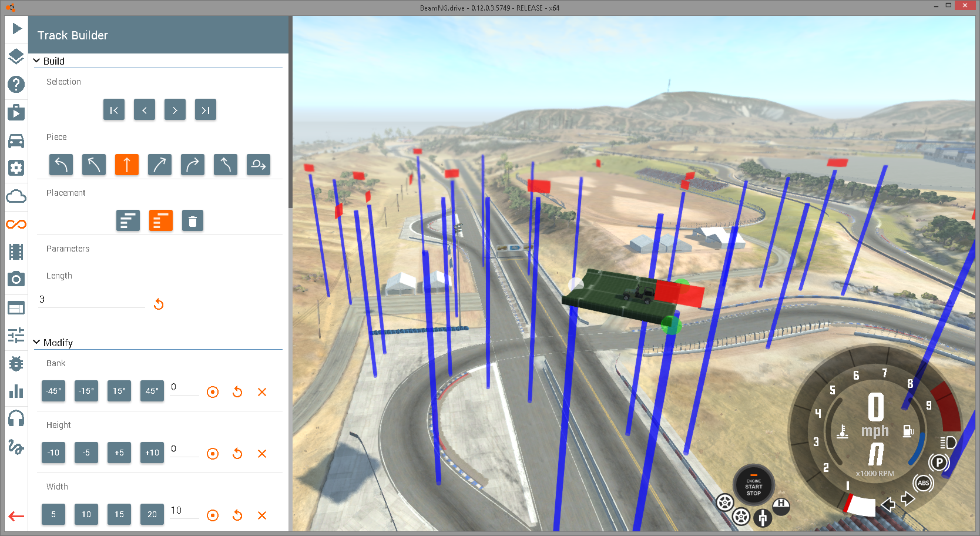Toggle the orange active placement mode

click(x=161, y=221)
